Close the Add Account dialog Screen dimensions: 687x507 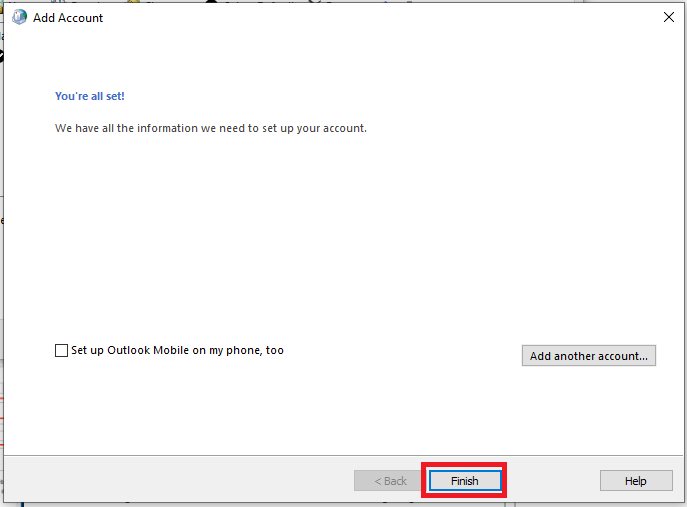click(668, 17)
